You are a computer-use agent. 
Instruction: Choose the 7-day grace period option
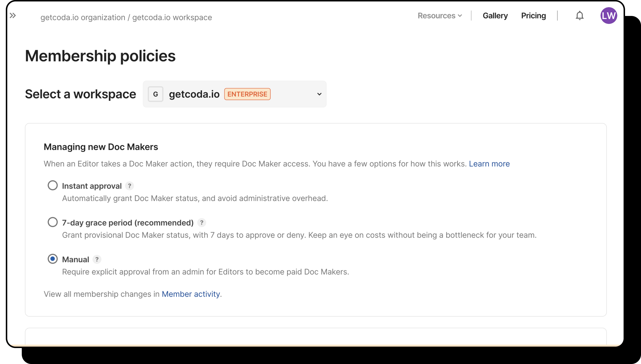tap(52, 222)
